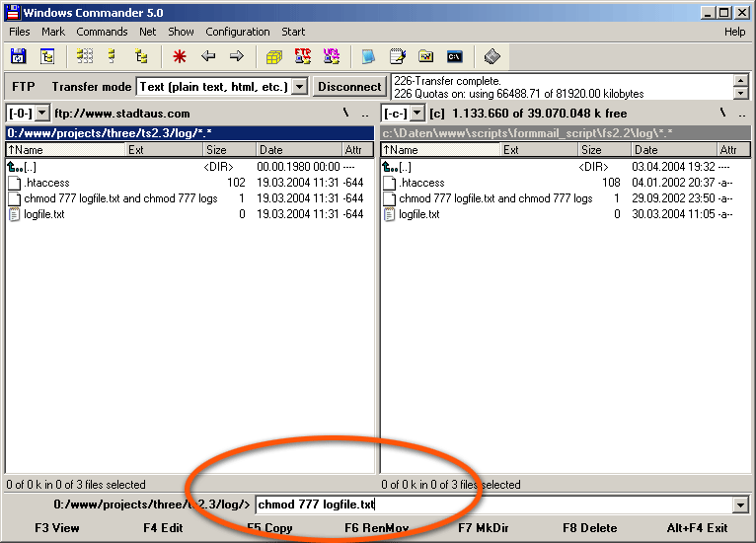The height and width of the screenshot is (543, 756).
Task: Click the F7 MkDir button
Action: coord(483,528)
